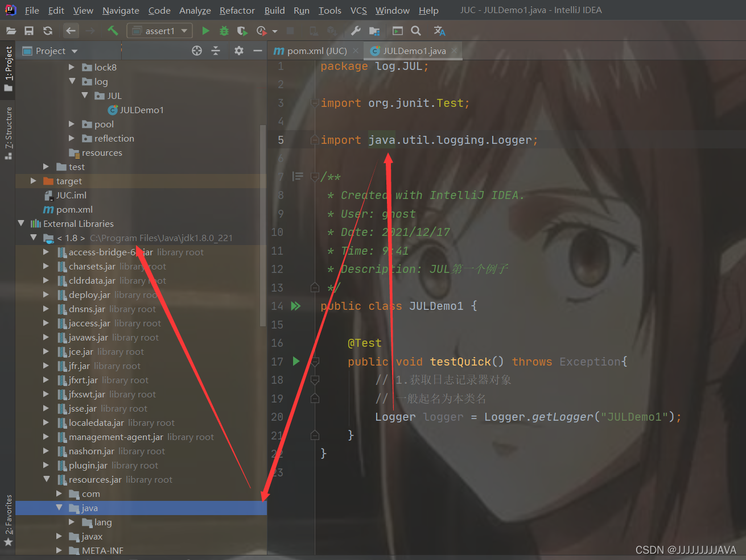Click the Build project hammer icon
Screen dimensions: 746x560
coord(113,31)
